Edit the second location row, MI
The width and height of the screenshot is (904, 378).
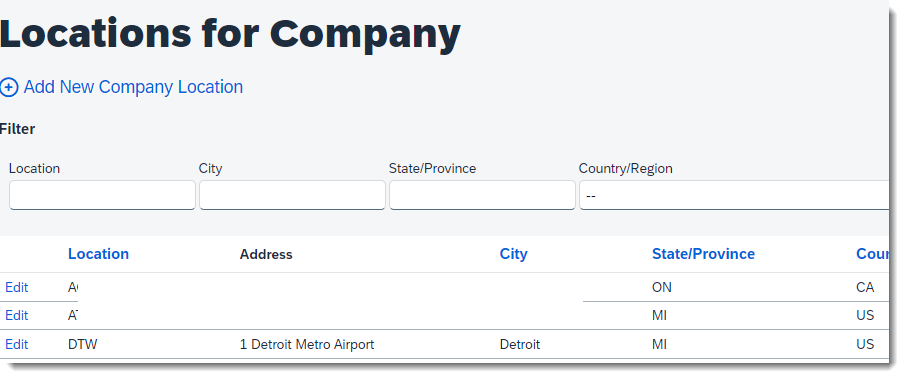click(17, 315)
